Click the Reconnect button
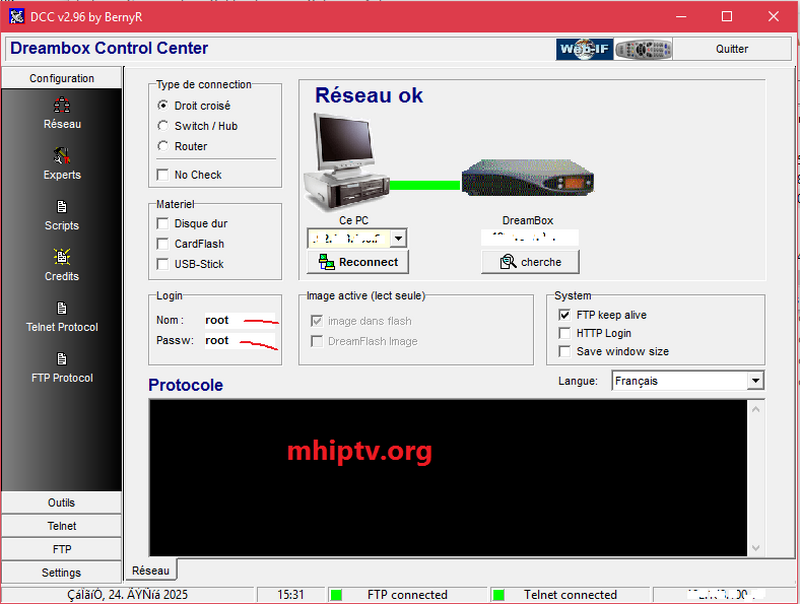This screenshot has width=800, height=604. [x=358, y=262]
